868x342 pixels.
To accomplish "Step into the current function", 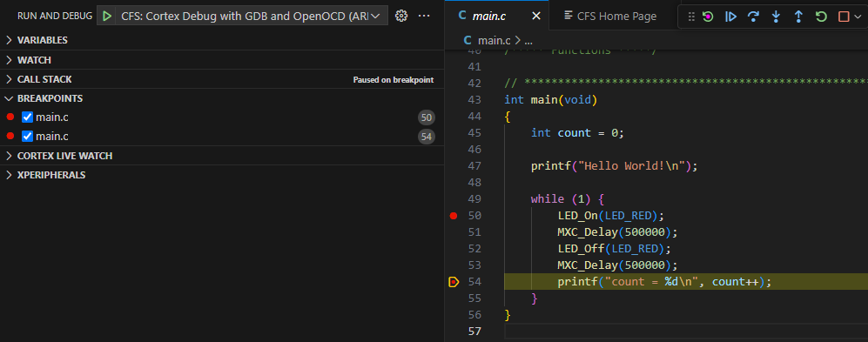I will (776, 17).
